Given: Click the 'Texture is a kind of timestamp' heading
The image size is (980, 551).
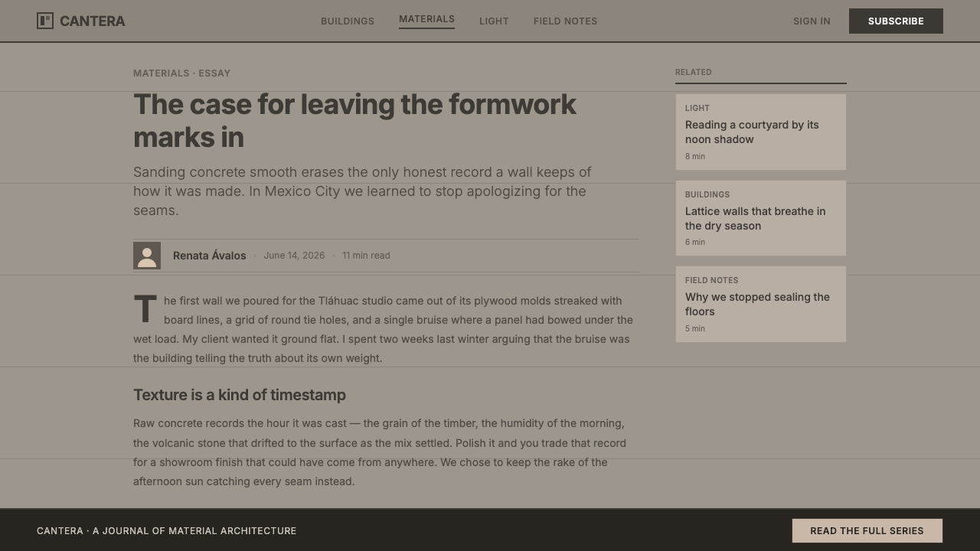Looking at the screenshot, I should click(x=240, y=395).
